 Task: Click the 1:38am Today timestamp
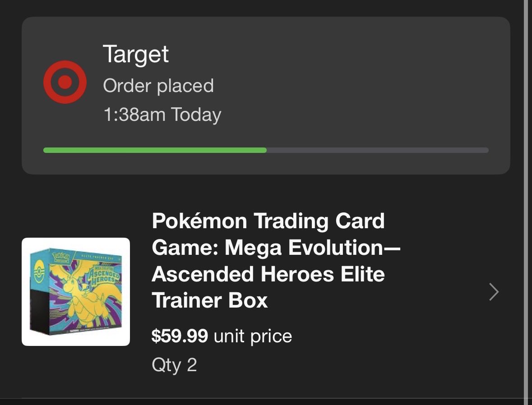click(162, 115)
